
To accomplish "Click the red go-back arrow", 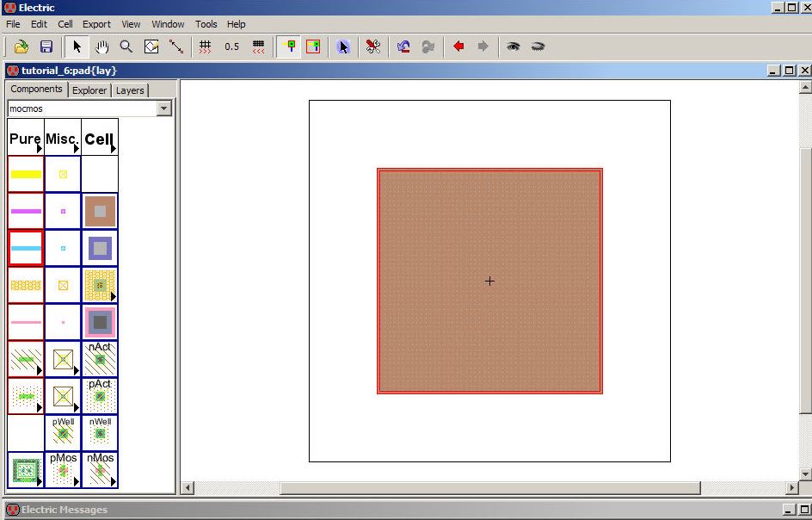I will click(x=458, y=46).
